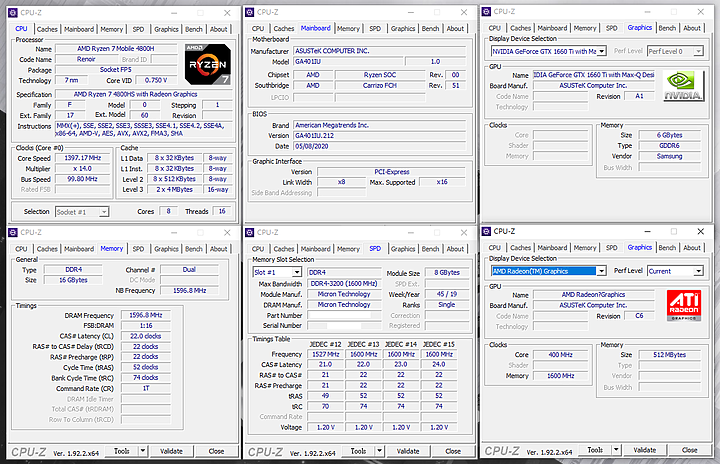The height and width of the screenshot is (464, 720).
Task: Switch to Mainboard tab in the Memory window
Action: tap(79, 249)
